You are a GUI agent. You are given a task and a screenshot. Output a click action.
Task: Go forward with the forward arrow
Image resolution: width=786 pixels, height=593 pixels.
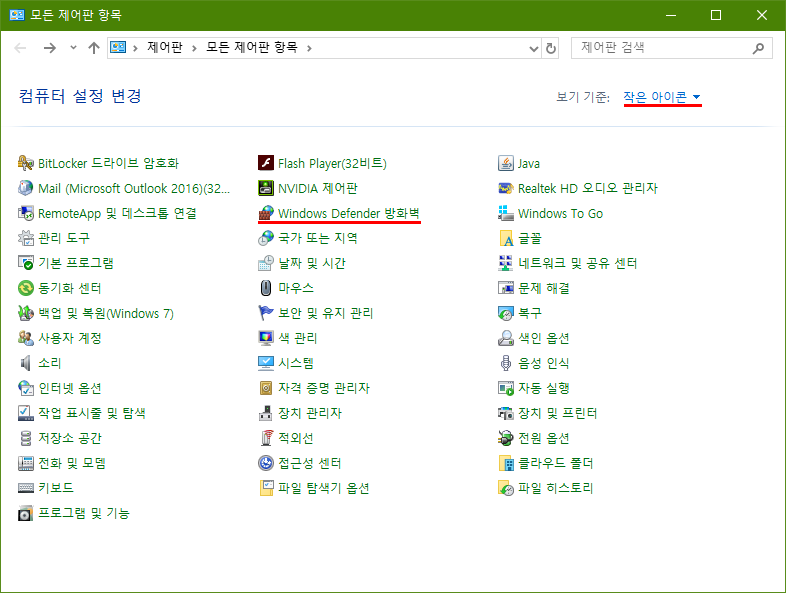tap(49, 48)
